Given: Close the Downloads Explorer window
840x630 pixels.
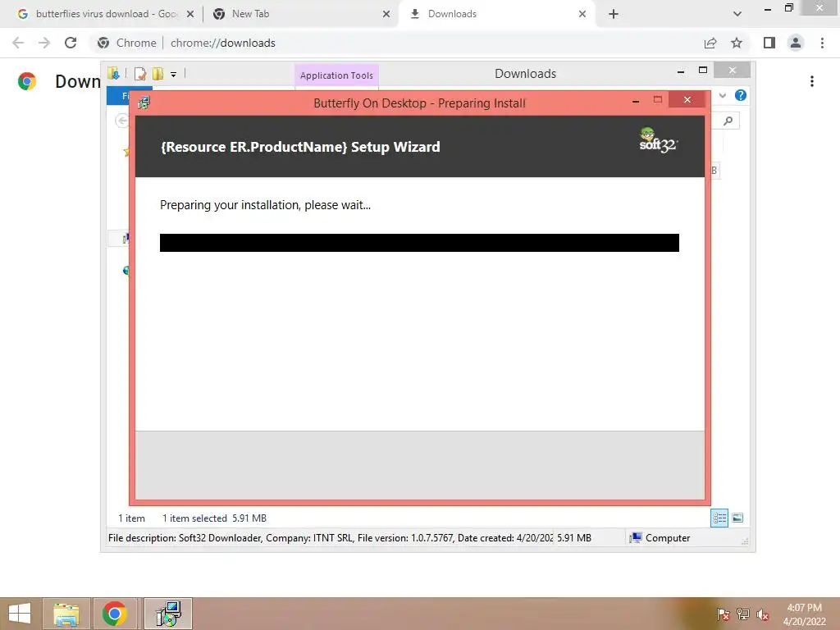Looking at the screenshot, I should tap(733, 71).
